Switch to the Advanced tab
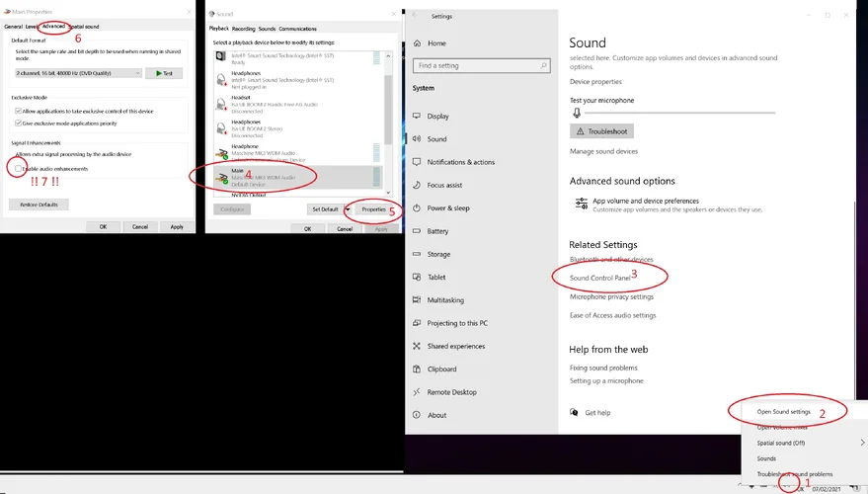The width and height of the screenshot is (868, 494). coord(53,26)
